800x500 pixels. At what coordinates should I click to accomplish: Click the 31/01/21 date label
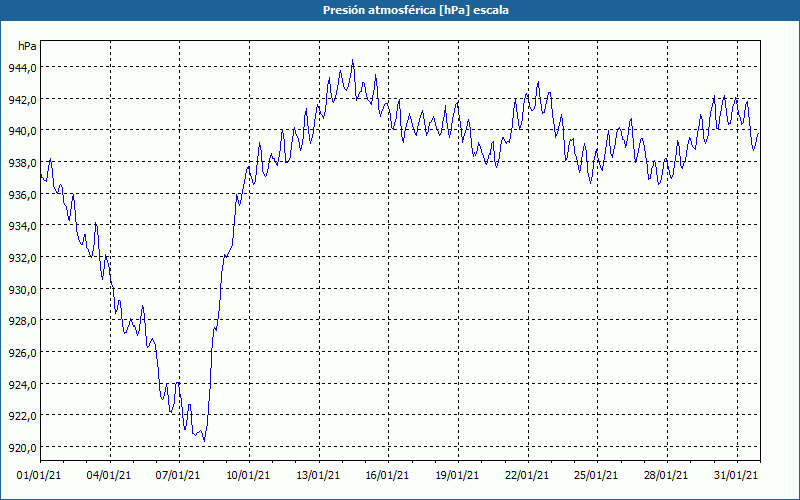click(x=736, y=475)
